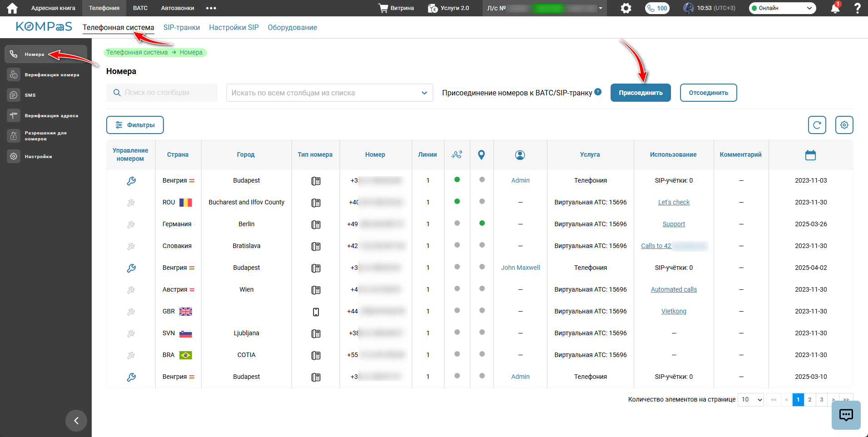Click mobile number type icon in GBR row
This screenshot has width=868, height=437.
click(x=316, y=312)
